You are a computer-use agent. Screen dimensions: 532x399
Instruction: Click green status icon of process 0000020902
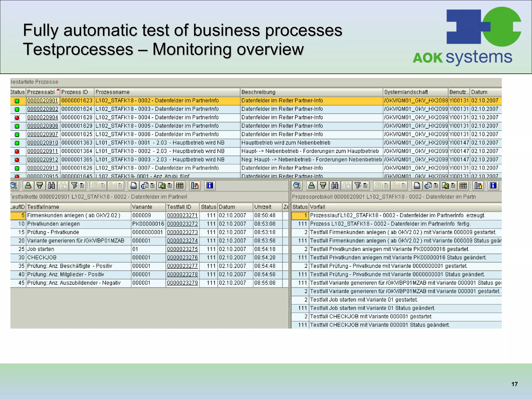pyautogui.click(x=17, y=109)
